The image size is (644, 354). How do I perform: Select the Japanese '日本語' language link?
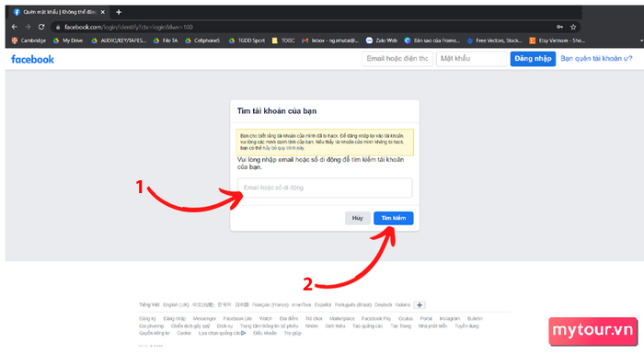pos(242,304)
